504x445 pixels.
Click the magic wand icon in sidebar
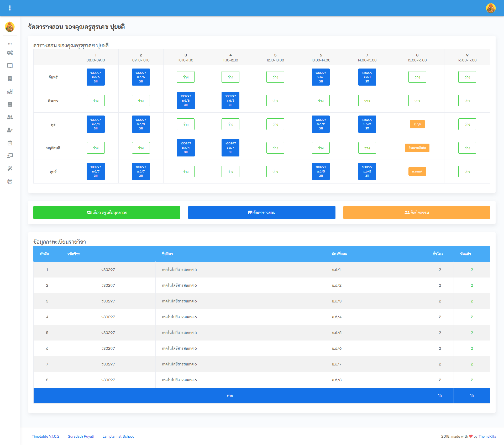pyautogui.click(x=10, y=169)
